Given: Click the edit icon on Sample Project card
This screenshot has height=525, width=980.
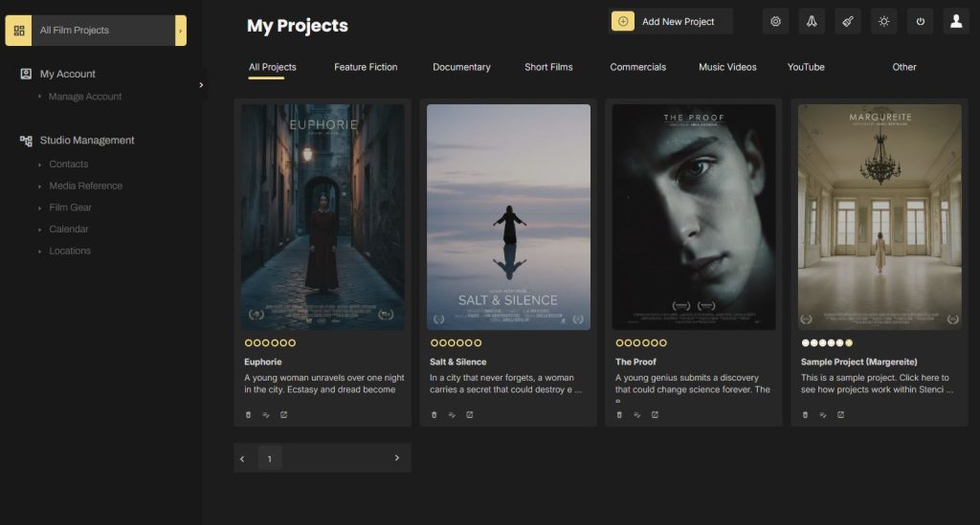Looking at the screenshot, I should 822,414.
